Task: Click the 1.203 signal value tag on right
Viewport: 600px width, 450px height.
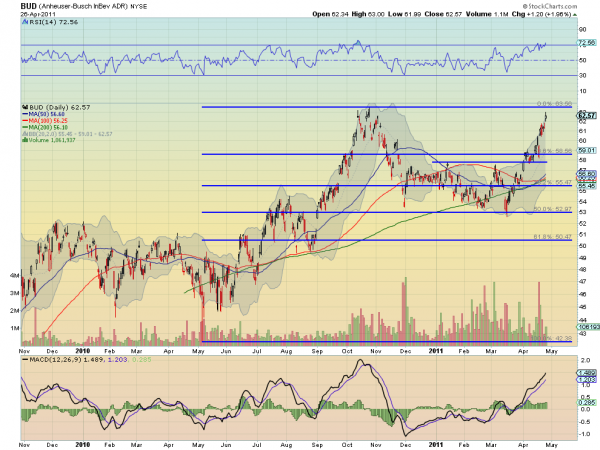Action: pyautogui.click(x=587, y=379)
